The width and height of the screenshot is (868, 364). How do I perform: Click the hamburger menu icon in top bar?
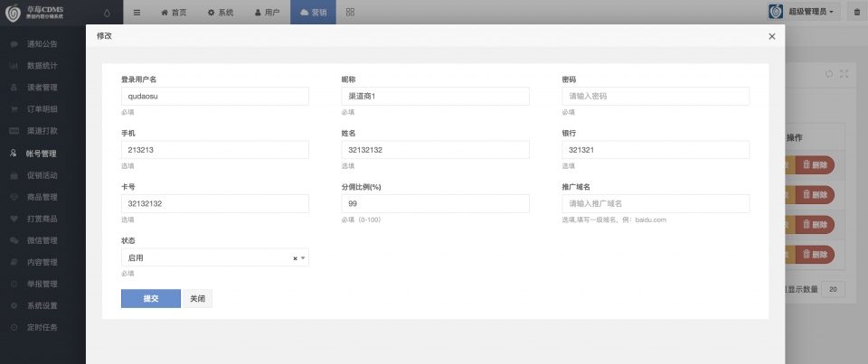(x=137, y=12)
